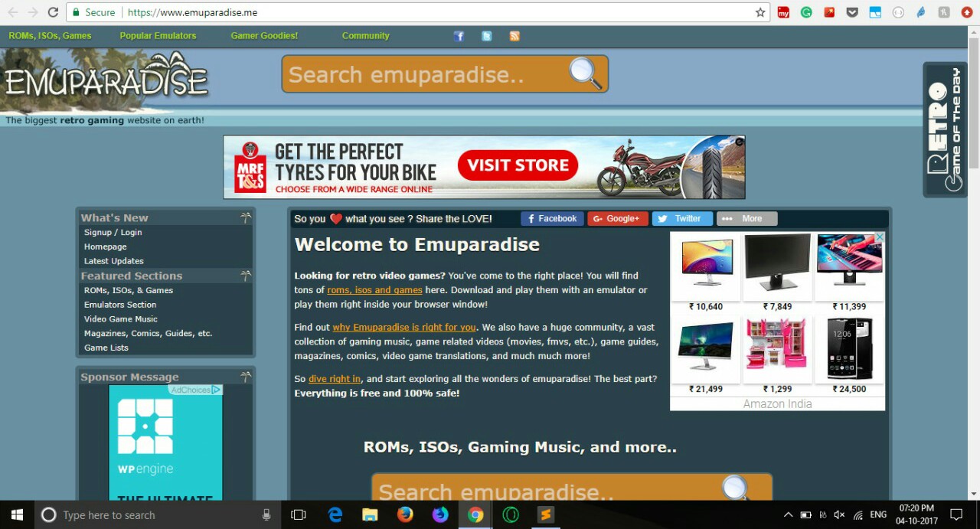Collapse the What's New panel via its palm icon
980x529 pixels.
point(245,217)
